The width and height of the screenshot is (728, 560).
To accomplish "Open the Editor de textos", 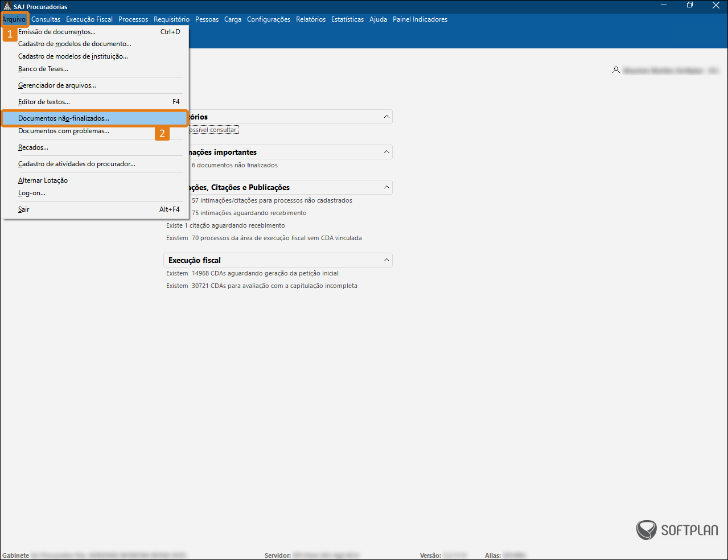I will pyautogui.click(x=44, y=102).
